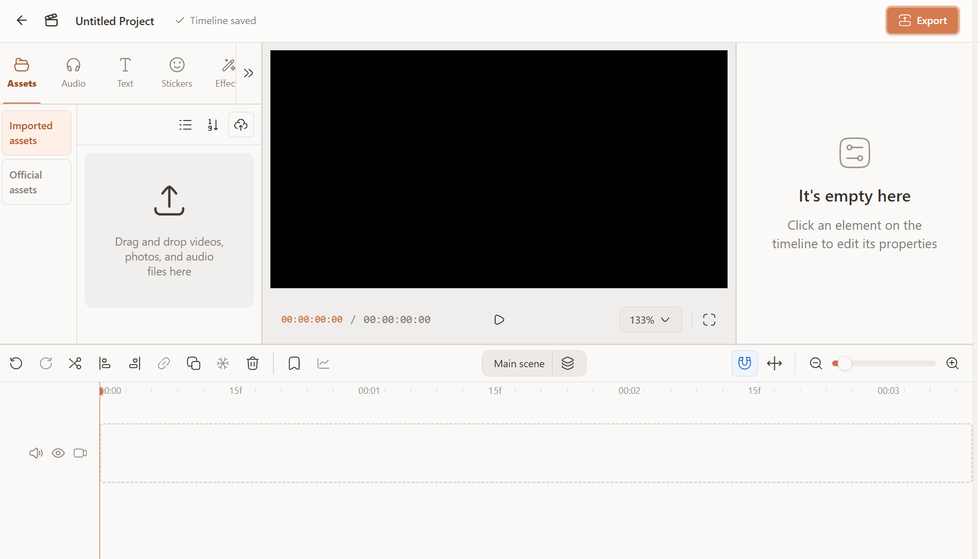The height and width of the screenshot is (559, 980).
Task: Click the empty track drop zone
Action: [x=536, y=453]
